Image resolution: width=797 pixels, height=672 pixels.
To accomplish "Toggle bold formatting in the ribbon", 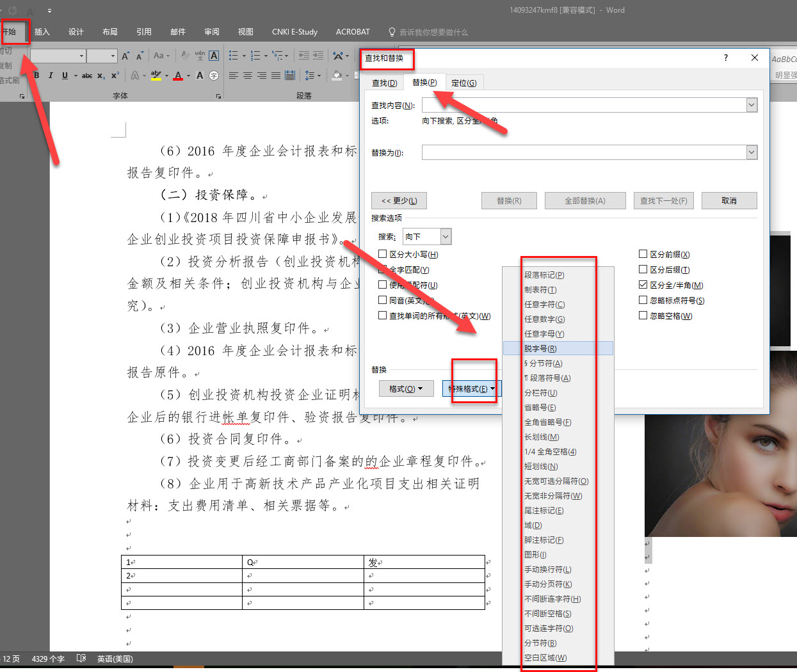I will (x=36, y=75).
